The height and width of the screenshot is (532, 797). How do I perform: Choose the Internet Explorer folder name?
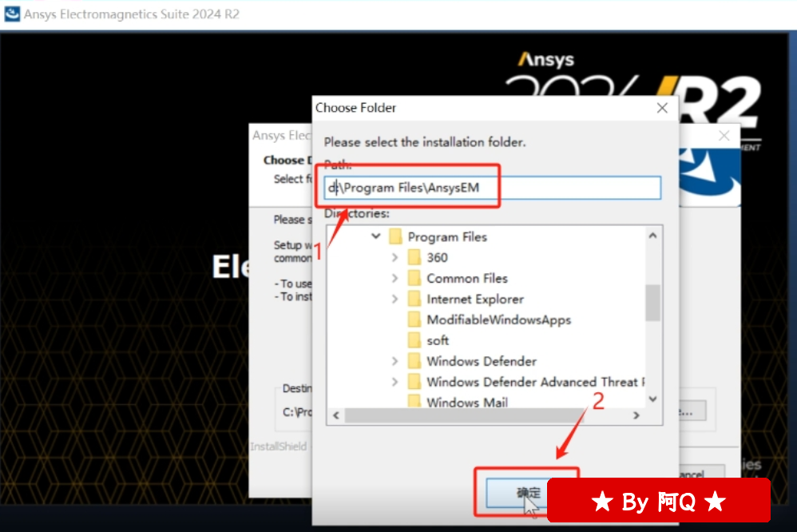pos(475,299)
